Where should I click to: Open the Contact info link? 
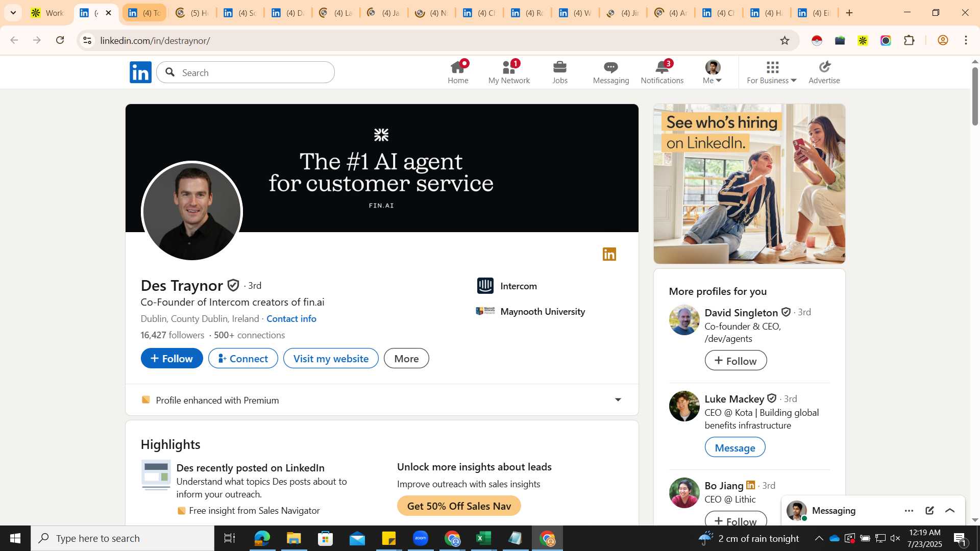pyautogui.click(x=291, y=318)
